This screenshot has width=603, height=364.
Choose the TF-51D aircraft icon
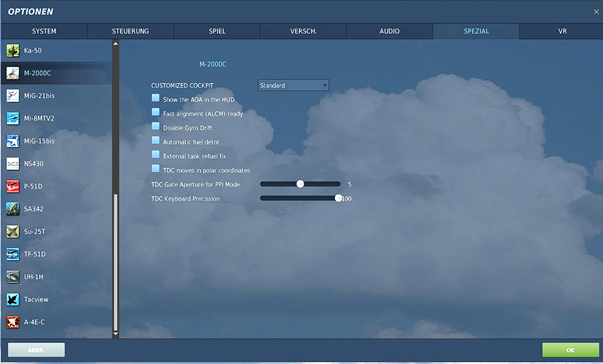click(x=13, y=254)
